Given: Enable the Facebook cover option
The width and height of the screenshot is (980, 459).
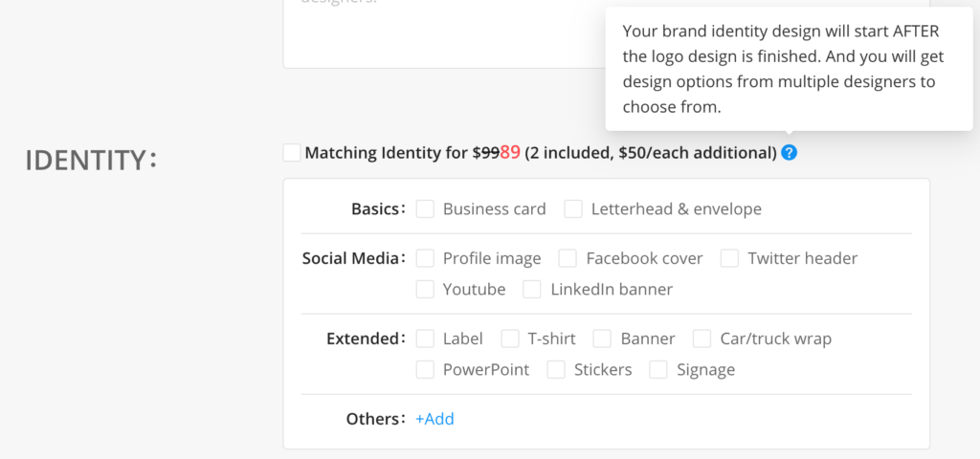Looking at the screenshot, I should pyautogui.click(x=568, y=258).
